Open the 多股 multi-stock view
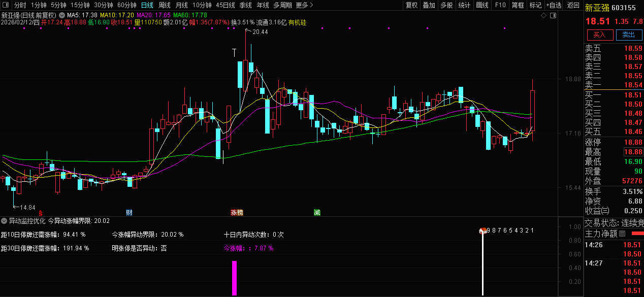 coord(446,5)
